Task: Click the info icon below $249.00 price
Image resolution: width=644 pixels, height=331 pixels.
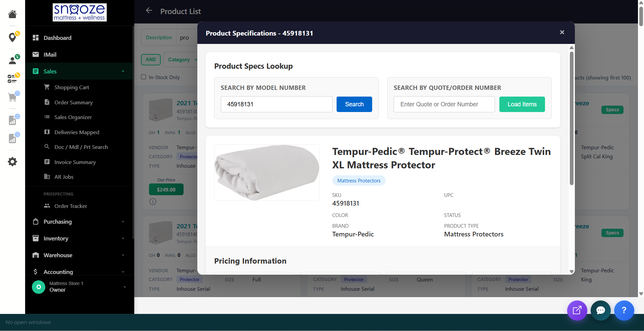Action: 153,202
